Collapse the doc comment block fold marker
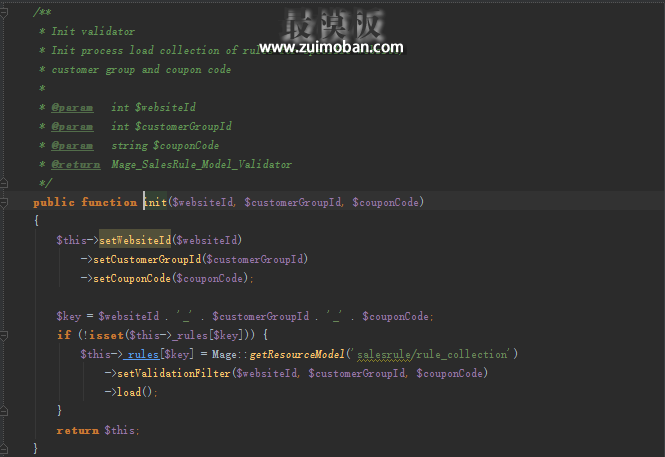665x457 pixels. 5,12
